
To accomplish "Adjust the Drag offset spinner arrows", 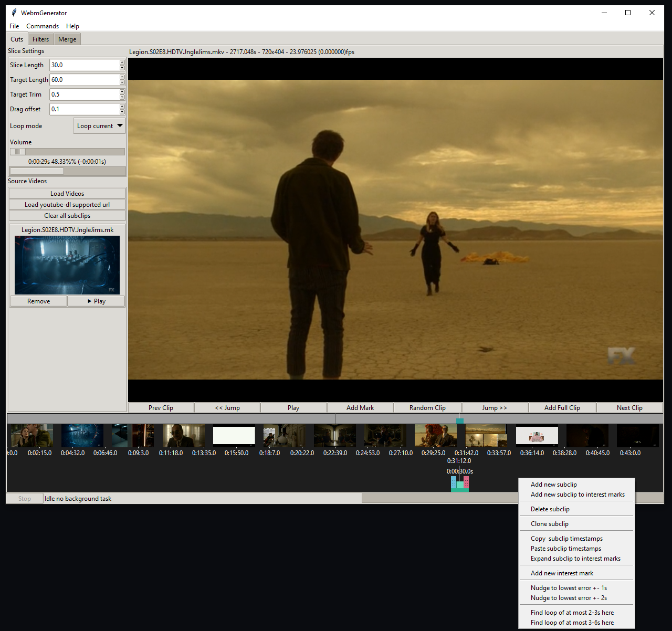I will [122, 109].
